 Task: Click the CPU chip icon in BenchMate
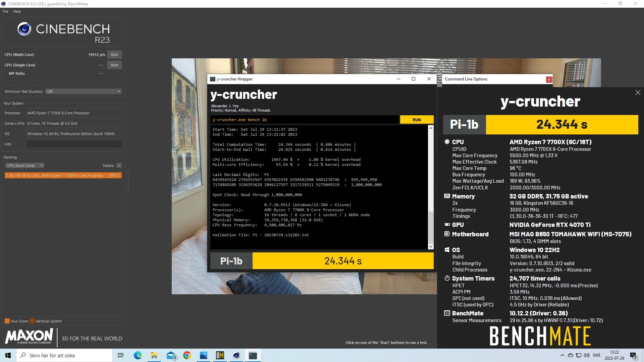tap(447, 142)
